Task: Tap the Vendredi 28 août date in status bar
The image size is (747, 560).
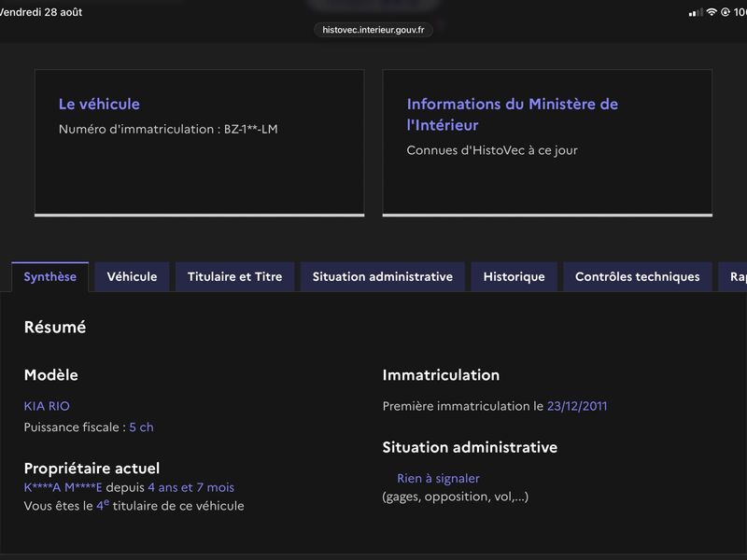Action: click(x=41, y=12)
